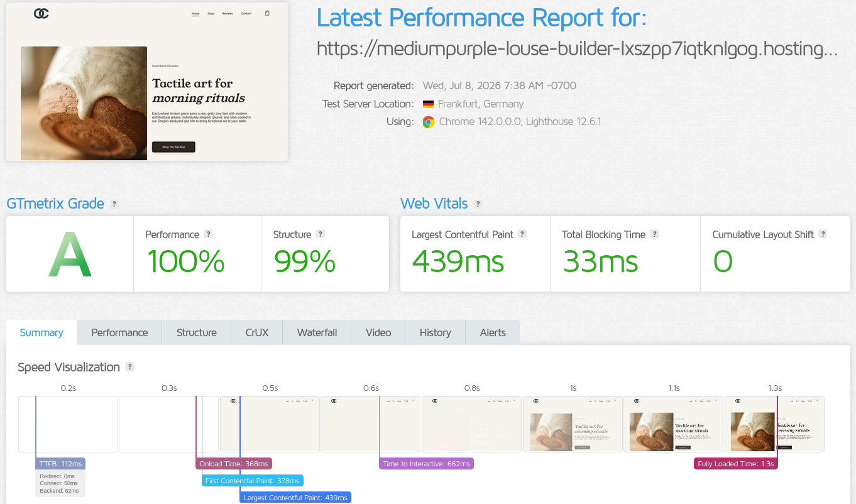Click the 33ms blocking time value
Image resolution: width=856 pixels, height=504 pixels.
click(601, 261)
